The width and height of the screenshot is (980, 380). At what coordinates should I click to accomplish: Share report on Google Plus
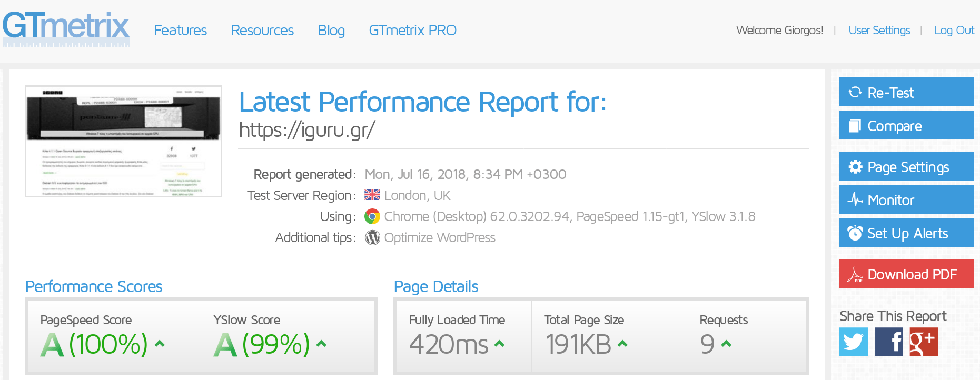click(924, 342)
